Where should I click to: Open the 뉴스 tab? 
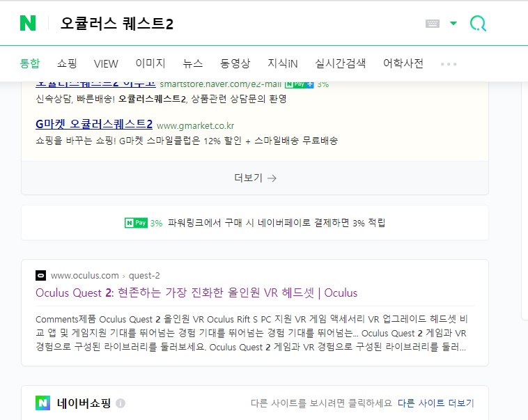click(x=193, y=63)
